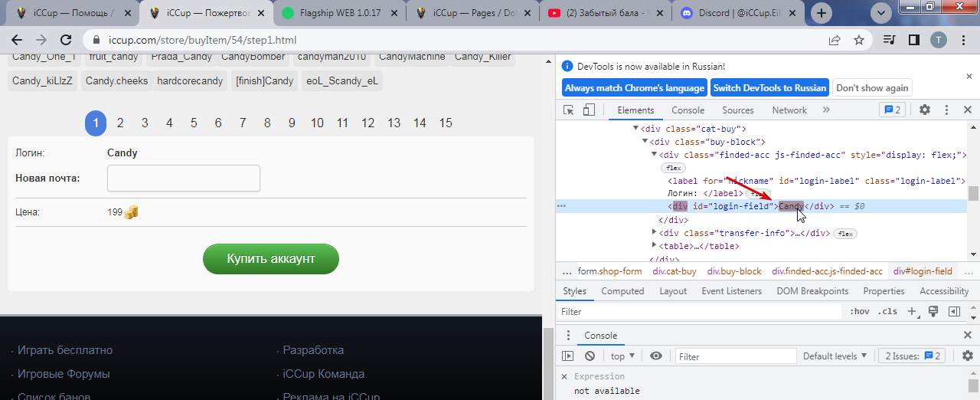980x400 pixels.
Task: Open the row actions dots beside login-field
Action: point(562,206)
